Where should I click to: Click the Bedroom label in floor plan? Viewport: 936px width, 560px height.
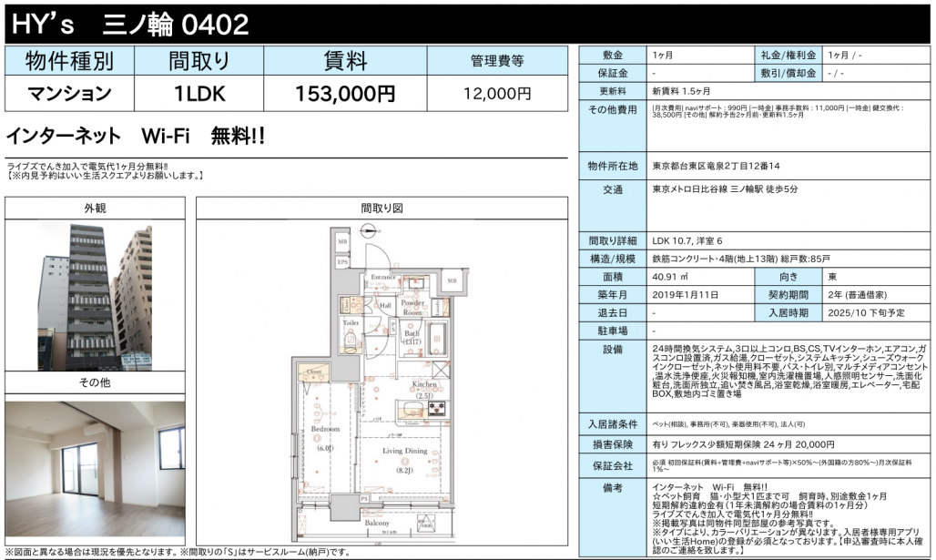[325, 428]
